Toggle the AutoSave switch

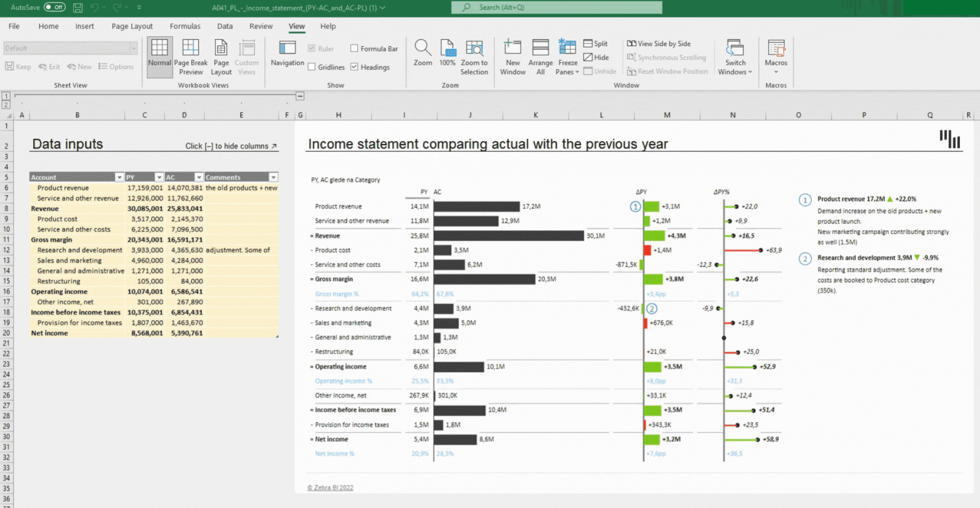[55, 7]
